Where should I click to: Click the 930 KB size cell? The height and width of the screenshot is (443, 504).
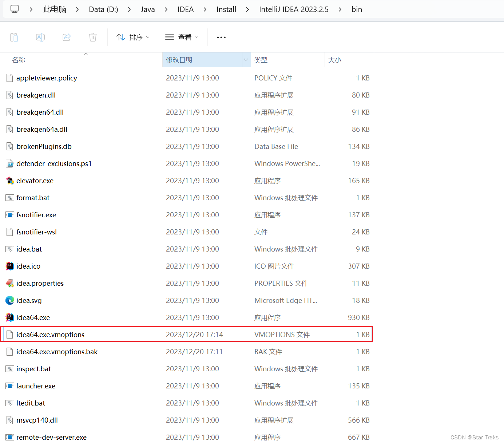coord(358,317)
